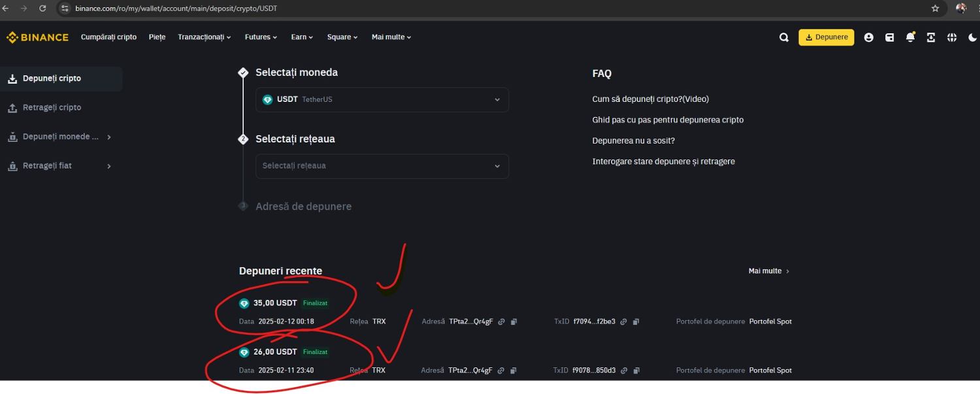
Task: Copy address of the 26,00 USDT deposit
Action: [x=514, y=370]
